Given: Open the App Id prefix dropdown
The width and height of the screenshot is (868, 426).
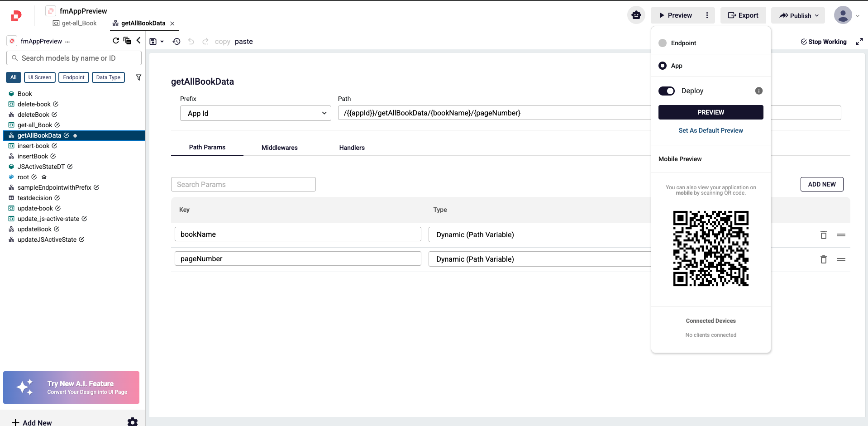Looking at the screenshot, I should (256, 113).
